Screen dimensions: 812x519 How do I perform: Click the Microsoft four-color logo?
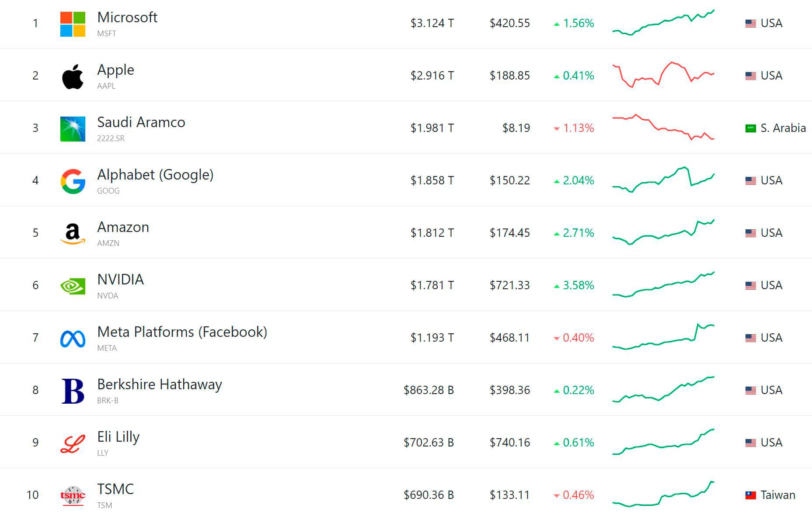pos(73,24)
